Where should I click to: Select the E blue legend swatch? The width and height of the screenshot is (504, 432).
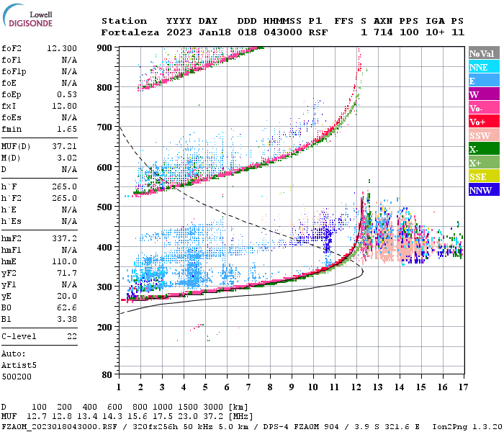pos(484,81)
